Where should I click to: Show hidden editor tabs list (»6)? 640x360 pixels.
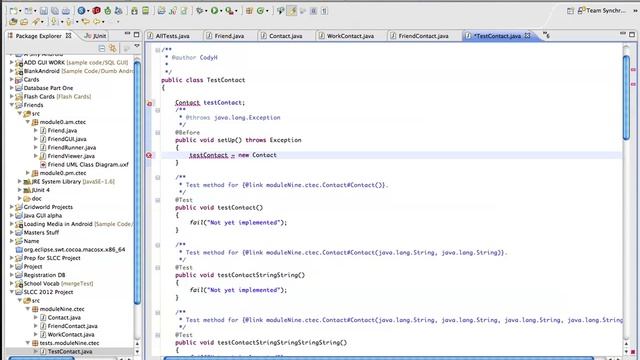tap(546, 36)
